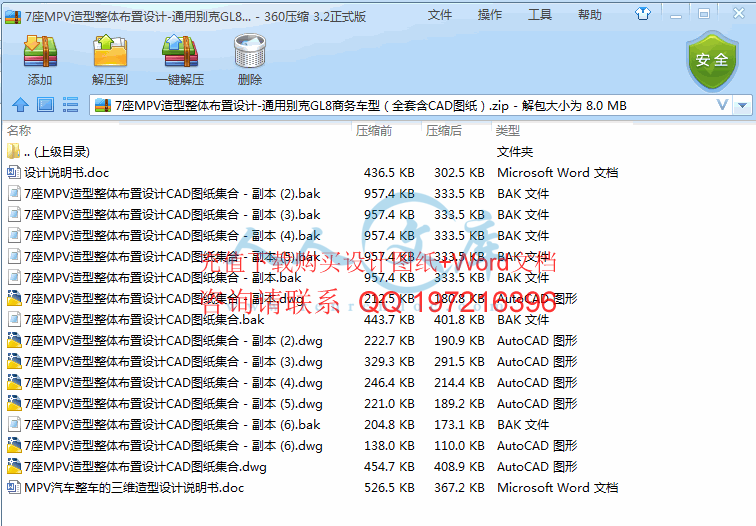Click the 443.7 KB size cell

389,320
